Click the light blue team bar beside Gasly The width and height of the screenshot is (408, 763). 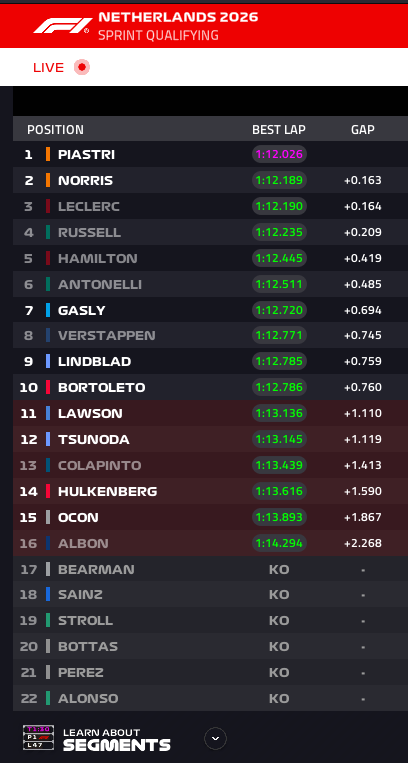pyautogui.click(x=48, y=310)
